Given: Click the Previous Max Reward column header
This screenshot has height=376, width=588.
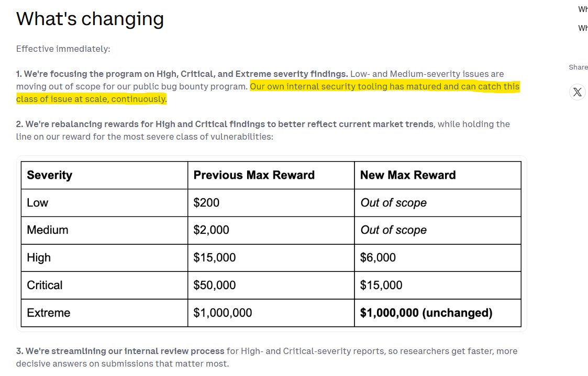Looking at the screenshot, I should coord(271,175).
